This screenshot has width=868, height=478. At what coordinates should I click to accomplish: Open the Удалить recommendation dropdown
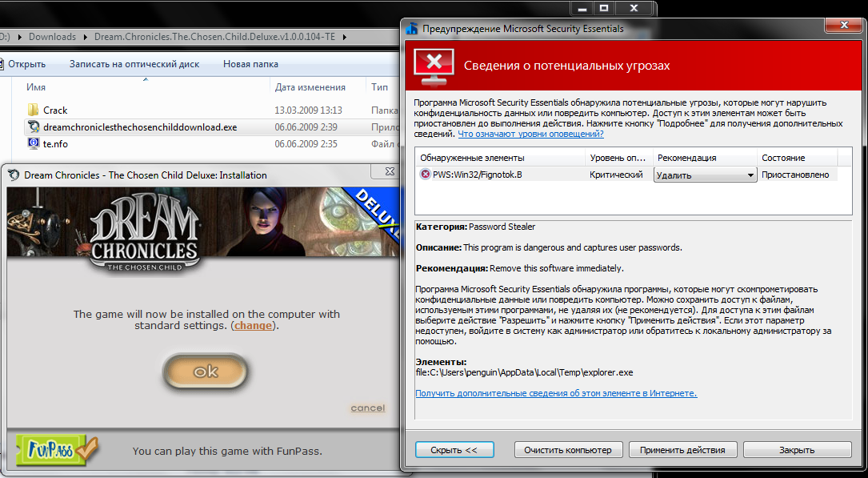click(706, 175)
